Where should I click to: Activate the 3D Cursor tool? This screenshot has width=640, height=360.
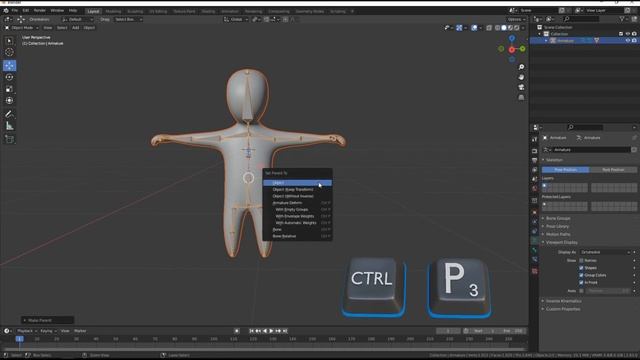(9, 52)
